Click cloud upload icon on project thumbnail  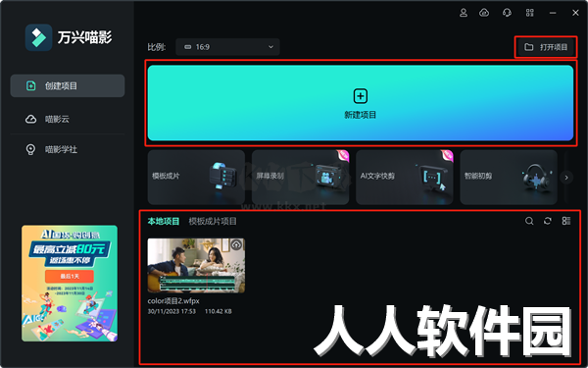coord(236,244)
